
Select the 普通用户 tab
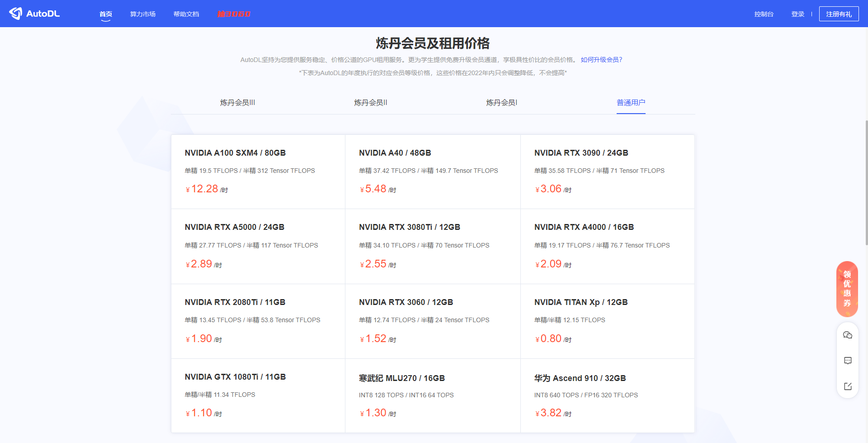coord(631,103)
